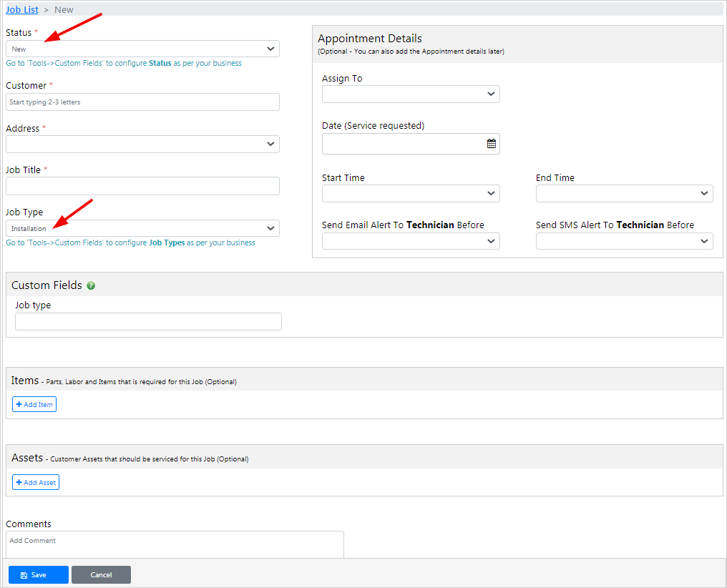Click the Job List breadcrumb link

[x=22, y=10]
